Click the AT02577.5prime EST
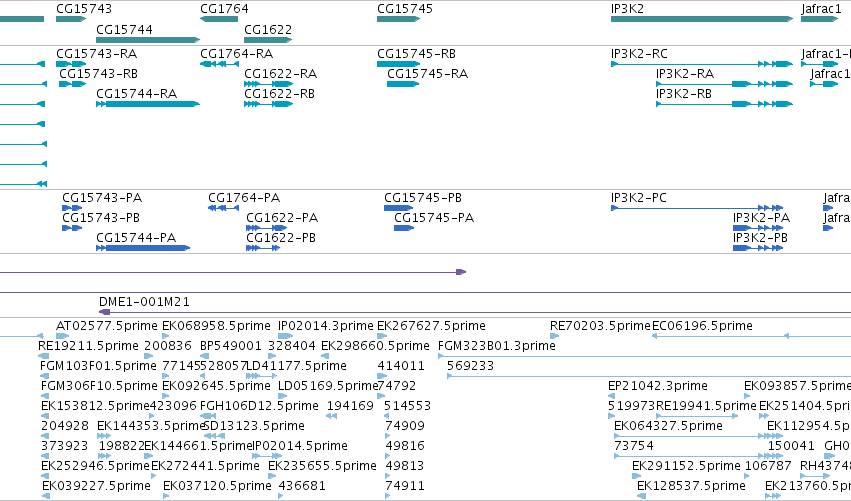The height and width of the screenshot is (501, 851). [x=62, y=336]
